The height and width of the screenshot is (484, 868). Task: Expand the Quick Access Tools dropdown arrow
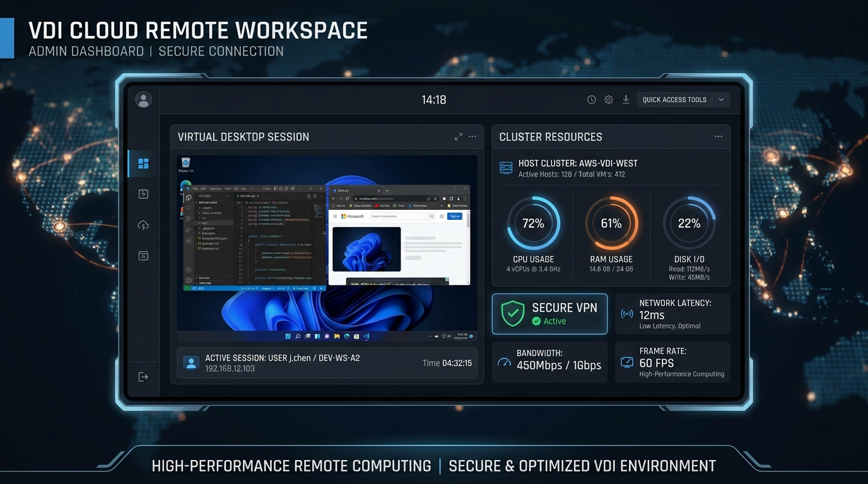tap(721, 100)
